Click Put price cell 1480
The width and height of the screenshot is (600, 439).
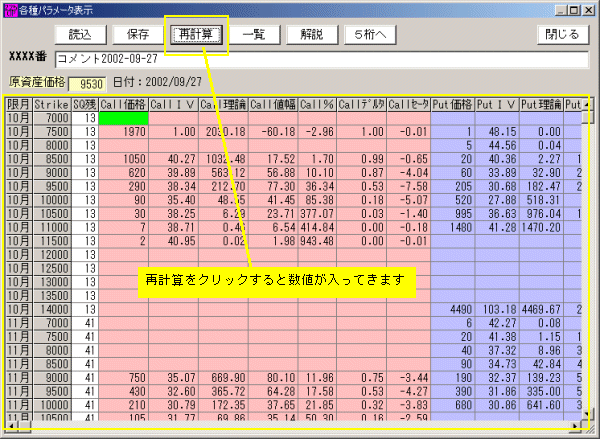tap(453, 228)
